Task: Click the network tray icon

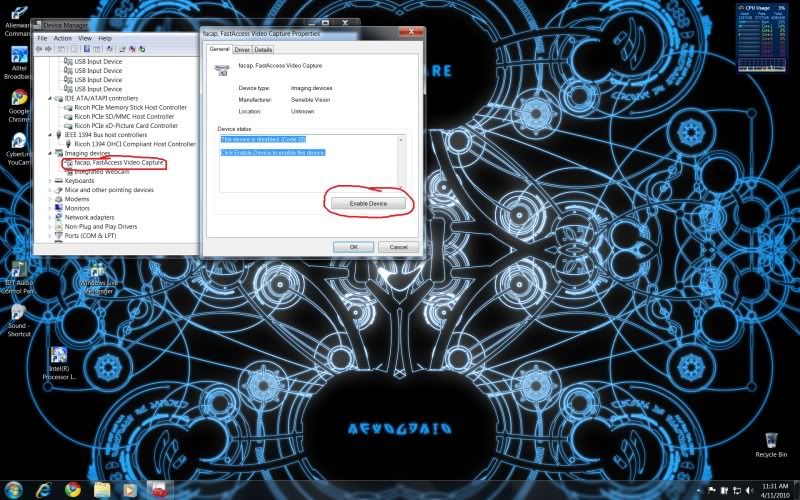Action: pyautogui.click(x=737, y=490)
